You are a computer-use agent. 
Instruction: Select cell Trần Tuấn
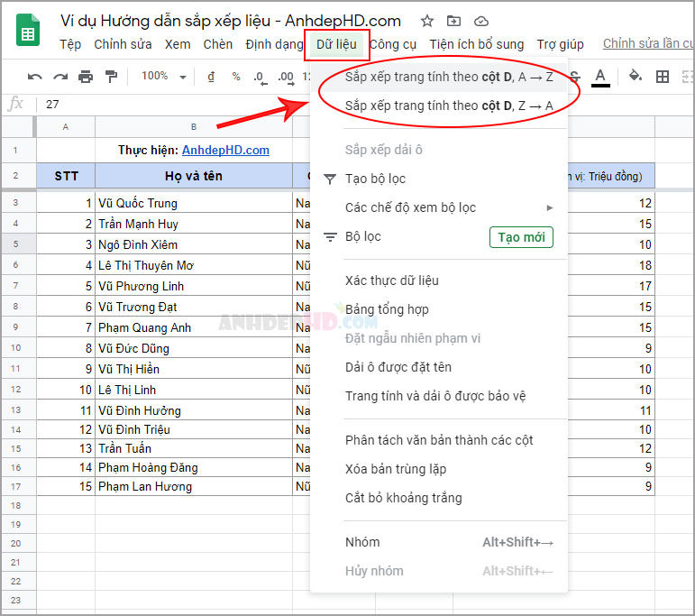(x=194, y=448)
